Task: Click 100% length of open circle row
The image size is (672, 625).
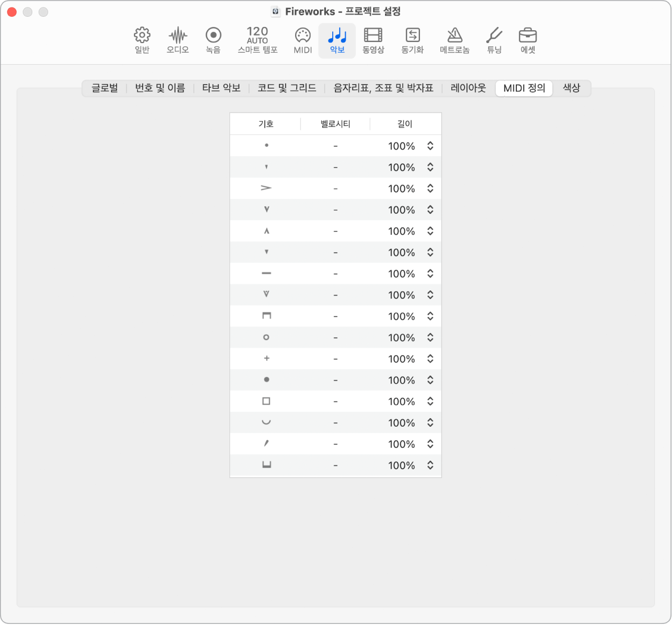Action: (402, 338)
